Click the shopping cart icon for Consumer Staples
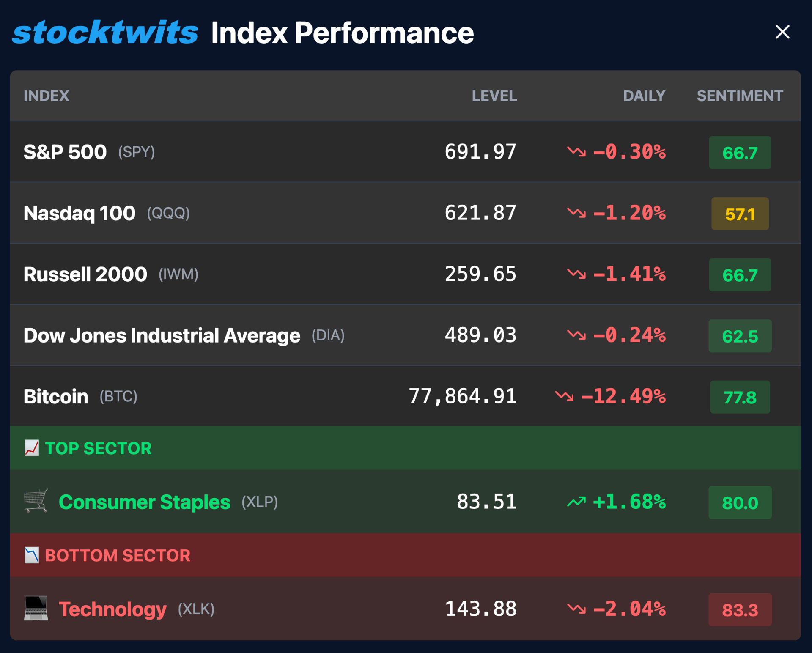This screenshot has width=812, height=653. pyautogui.click(x=36, y=501)
